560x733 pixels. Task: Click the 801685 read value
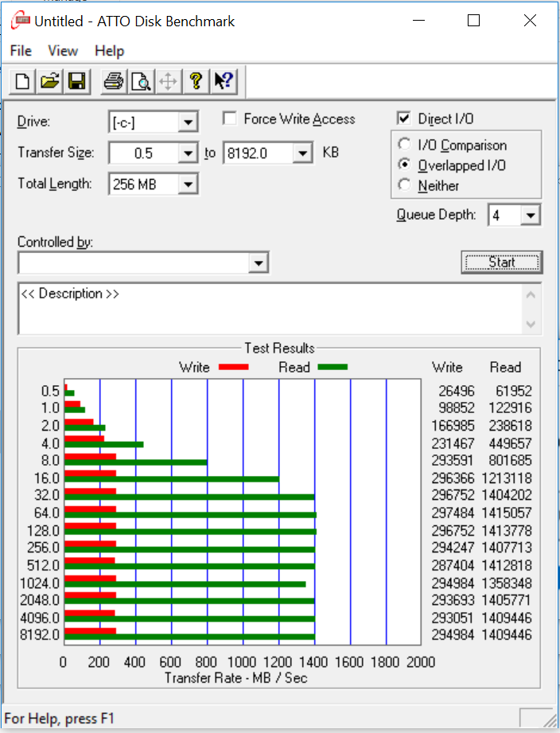(510, 461)
